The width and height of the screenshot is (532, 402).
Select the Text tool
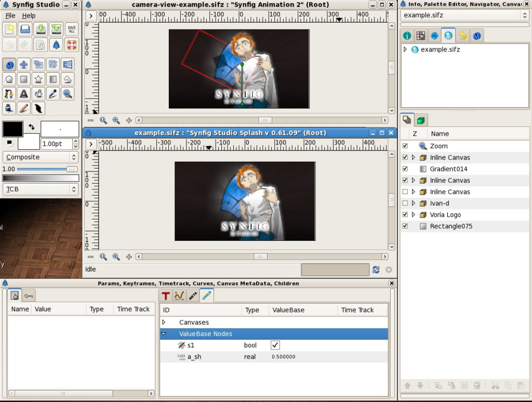click(x=24, y=94)
